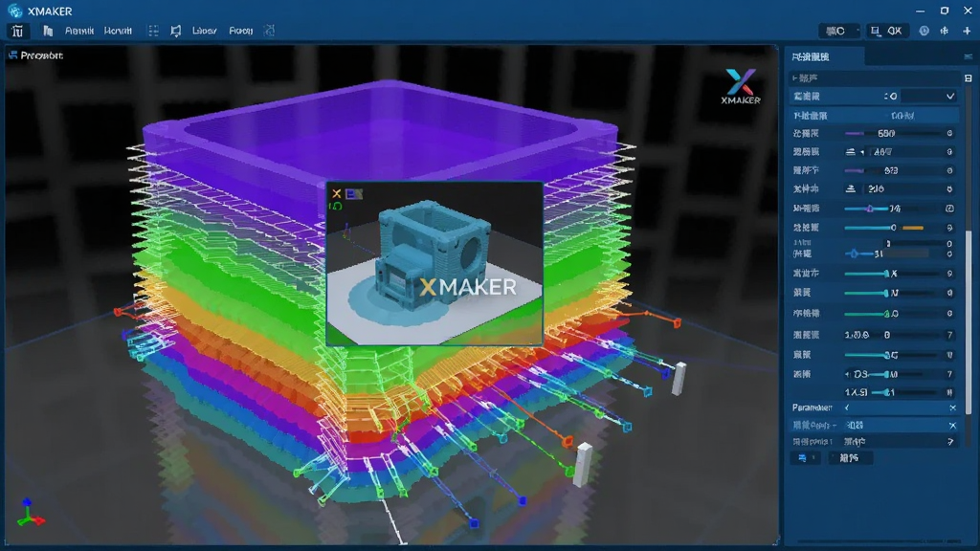Open the Layer menu in the toolbar
The image size is (980, 551).
[x=205, y=31]
